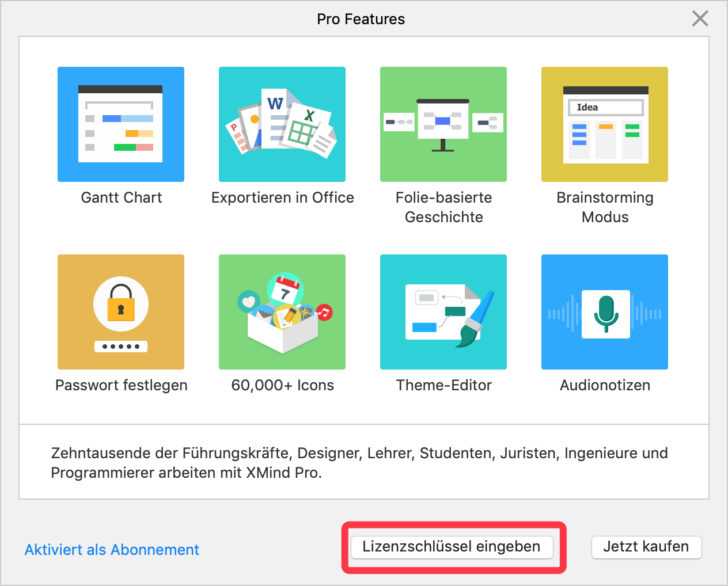Select the 60,000+ Icons box icon
The image size is (728, 586).
tap(282, 312)
